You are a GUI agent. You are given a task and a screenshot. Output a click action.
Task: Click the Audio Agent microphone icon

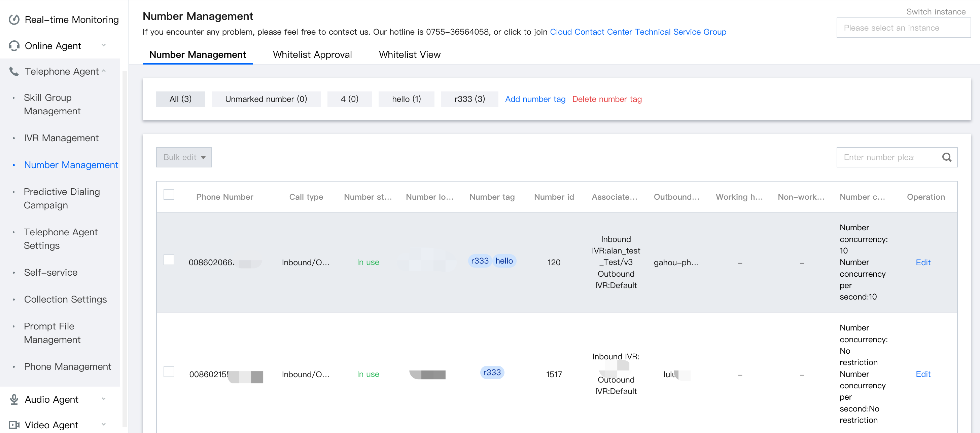[x=14, y=399]
